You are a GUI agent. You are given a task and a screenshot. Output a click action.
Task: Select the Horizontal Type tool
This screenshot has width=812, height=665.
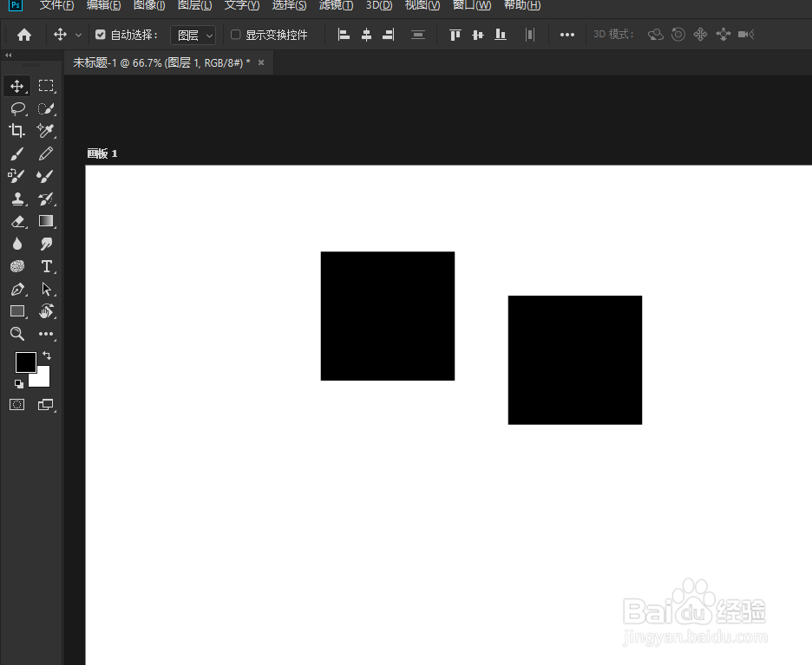coord(46,266)
